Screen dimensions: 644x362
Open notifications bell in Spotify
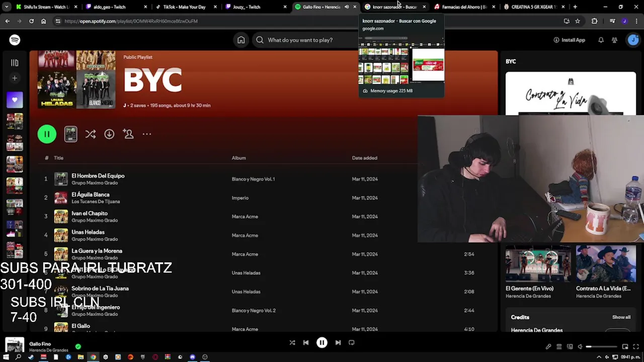click(601, 40)
